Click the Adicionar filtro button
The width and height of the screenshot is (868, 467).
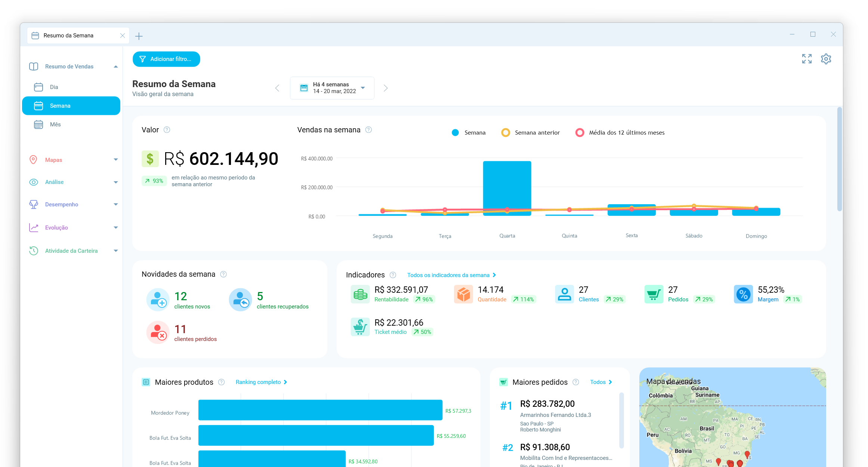(x=166, y=59)
